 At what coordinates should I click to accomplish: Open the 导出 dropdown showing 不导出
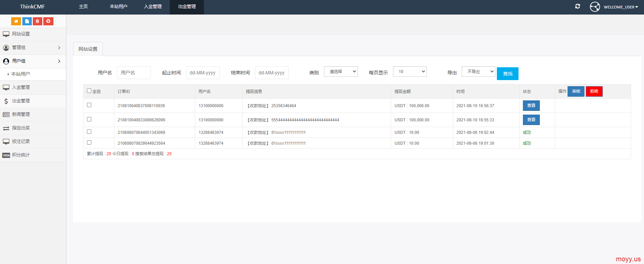click(x=478, y=72)
